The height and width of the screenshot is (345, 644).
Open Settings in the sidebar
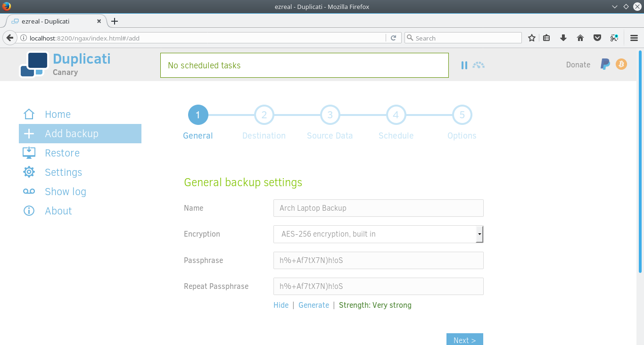point(80,172)
